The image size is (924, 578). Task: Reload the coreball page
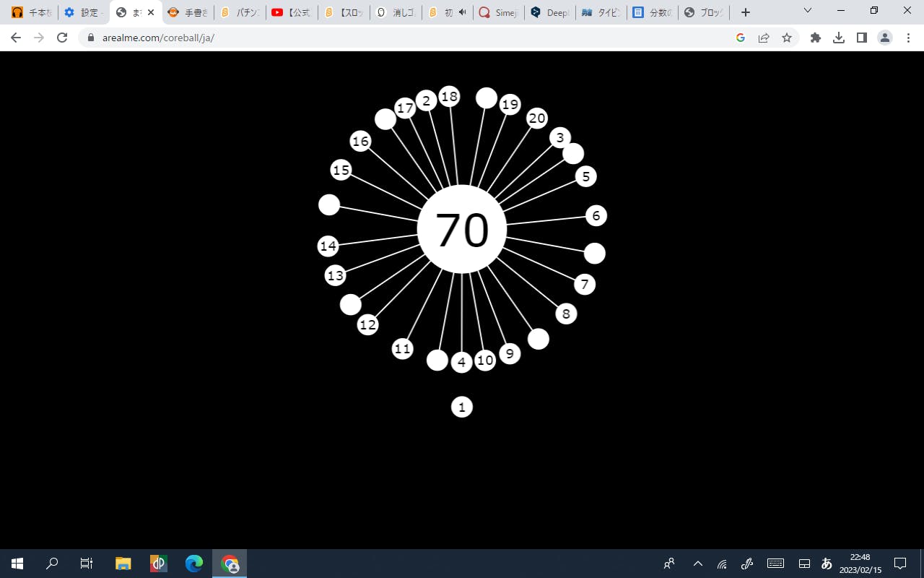click(x=62, y=38)
